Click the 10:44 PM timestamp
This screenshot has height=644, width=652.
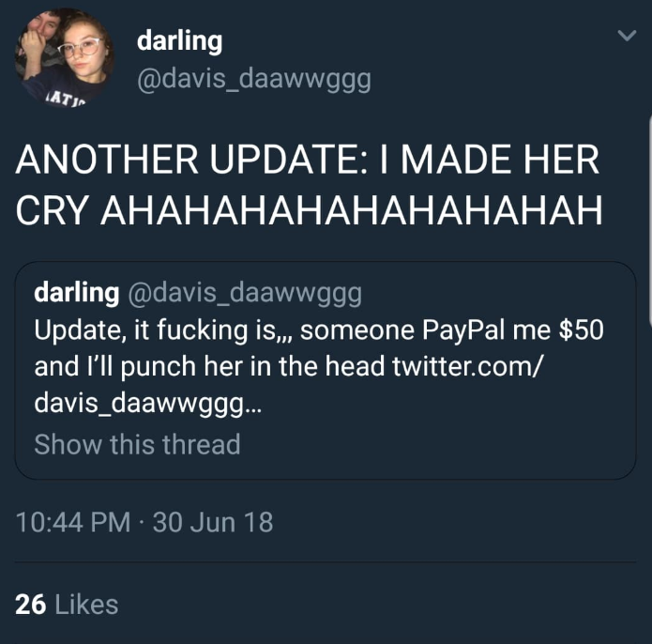73,522
